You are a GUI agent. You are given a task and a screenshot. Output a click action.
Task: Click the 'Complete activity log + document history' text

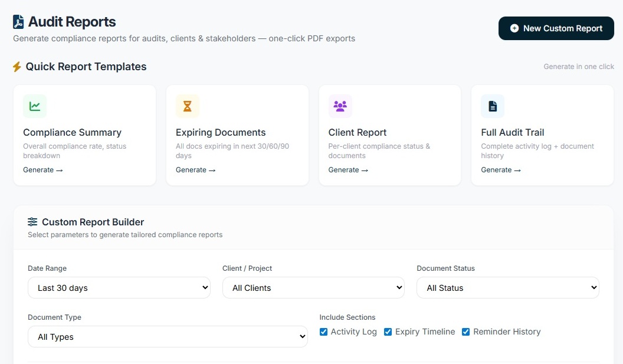point(537,151)
